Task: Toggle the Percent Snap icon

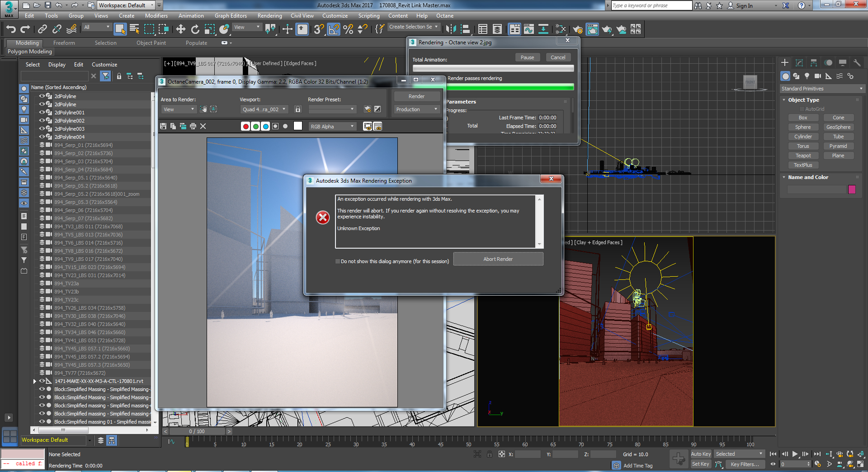Action: coord(348,29)
